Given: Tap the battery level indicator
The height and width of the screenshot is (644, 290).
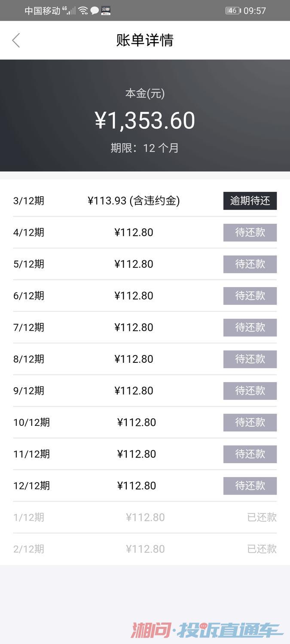Looking at the screenshot, I should click(232, 11).
